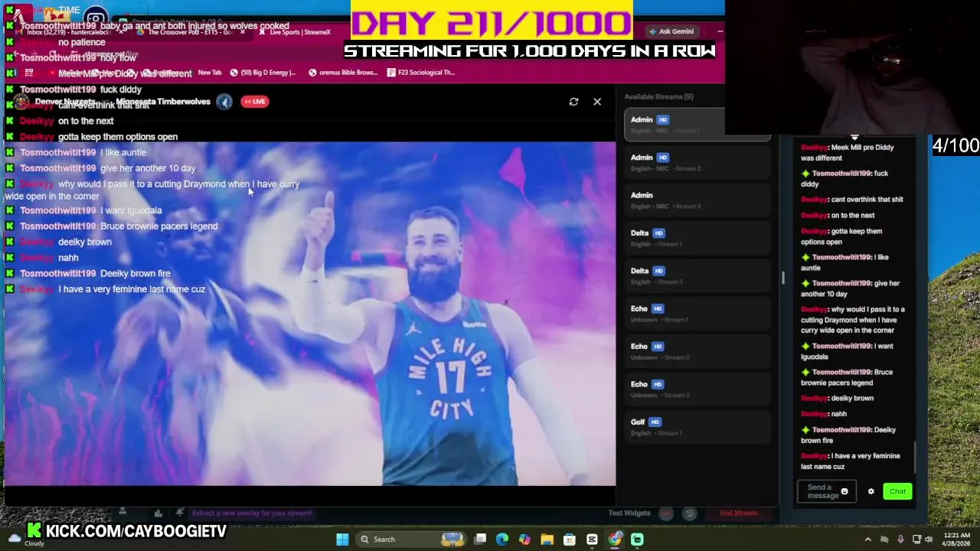
Task: Click the green Chat button
Action: (x=897, y=491)
